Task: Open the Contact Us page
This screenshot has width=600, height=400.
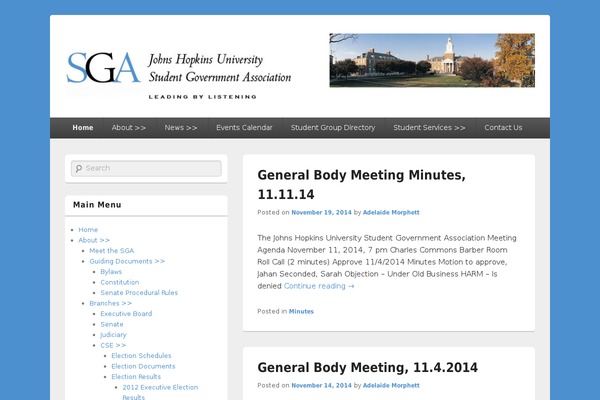Action: [x=503, y=127]
